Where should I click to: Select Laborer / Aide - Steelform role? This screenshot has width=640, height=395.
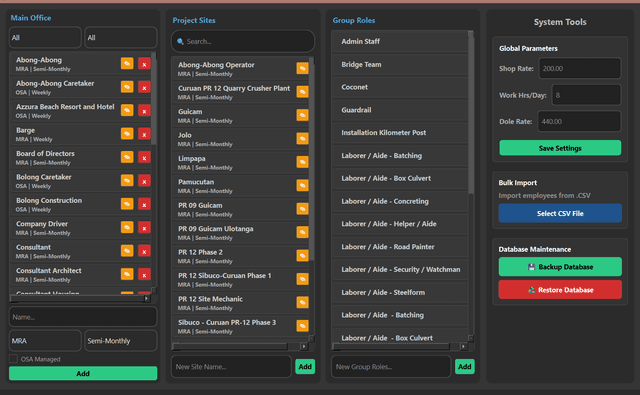click(400, 292)
